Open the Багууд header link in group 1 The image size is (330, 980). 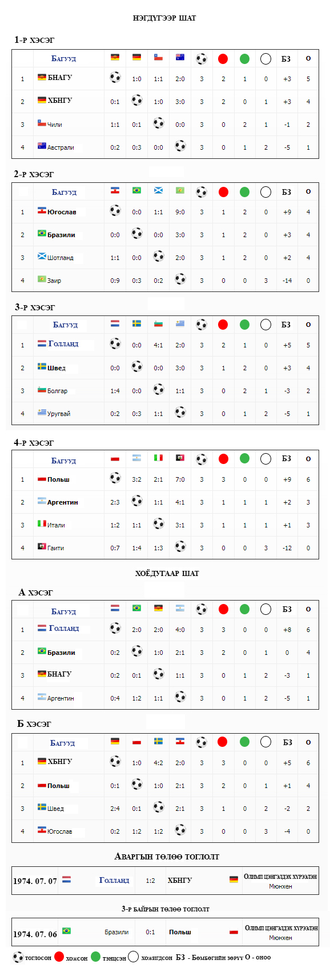(63, 58)
